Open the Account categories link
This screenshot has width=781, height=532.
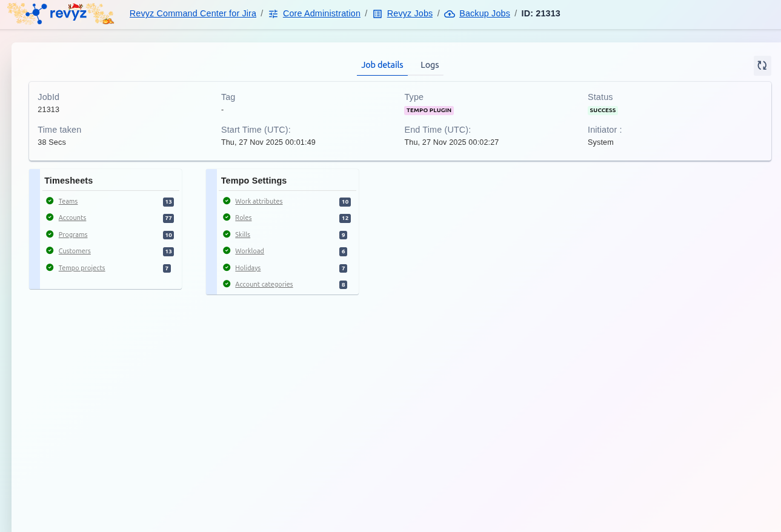[x=264, y=284]
